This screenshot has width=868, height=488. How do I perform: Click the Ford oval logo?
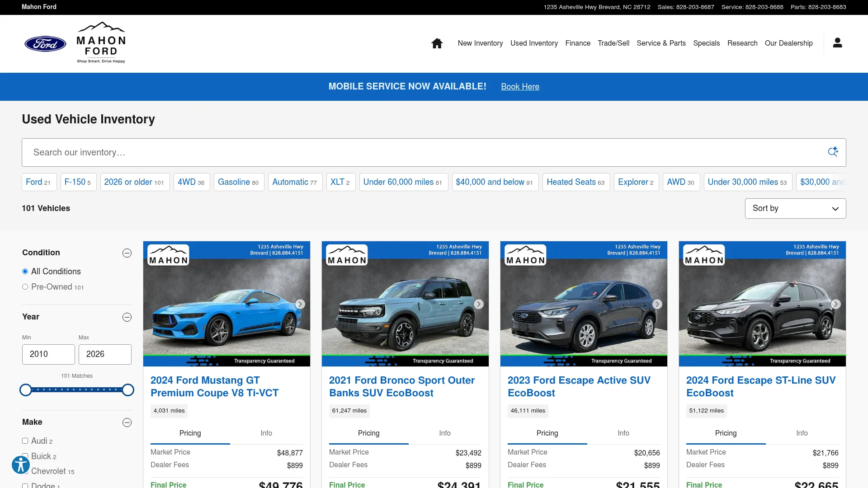45,44
